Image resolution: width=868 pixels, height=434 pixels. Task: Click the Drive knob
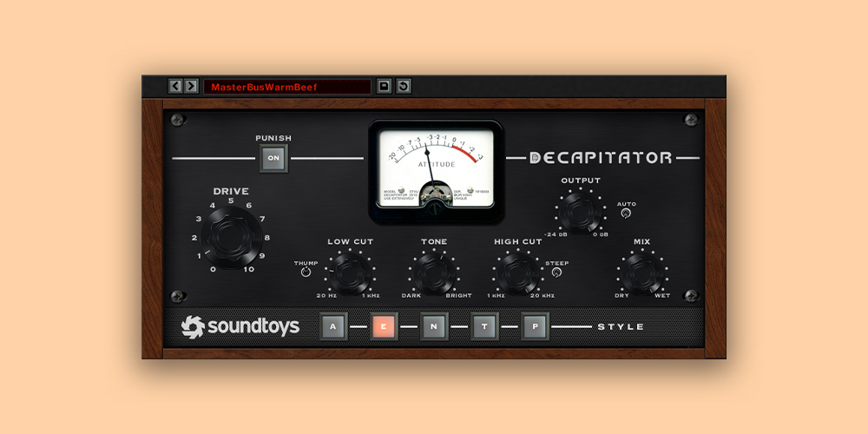click(x=230, y=237)
